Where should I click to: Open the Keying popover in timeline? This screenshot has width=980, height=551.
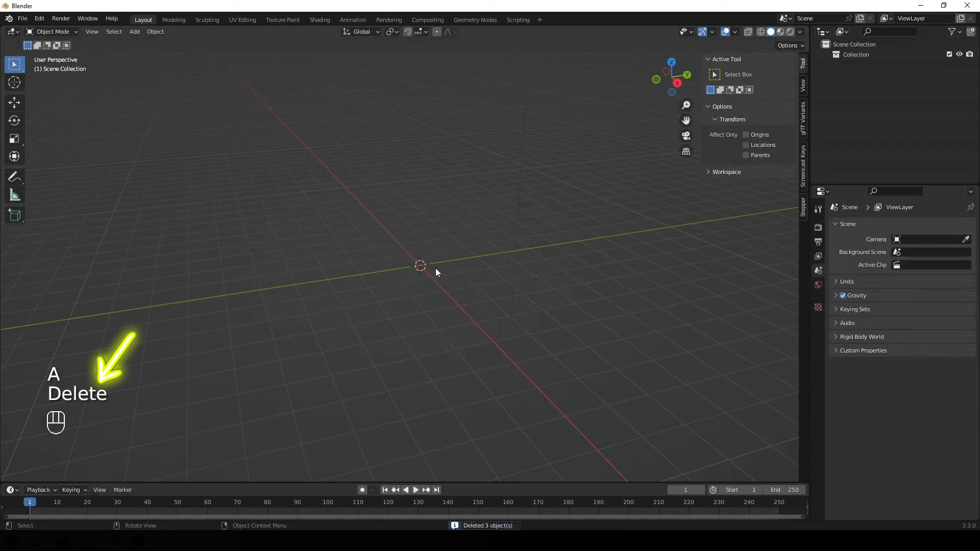point(74,490)
